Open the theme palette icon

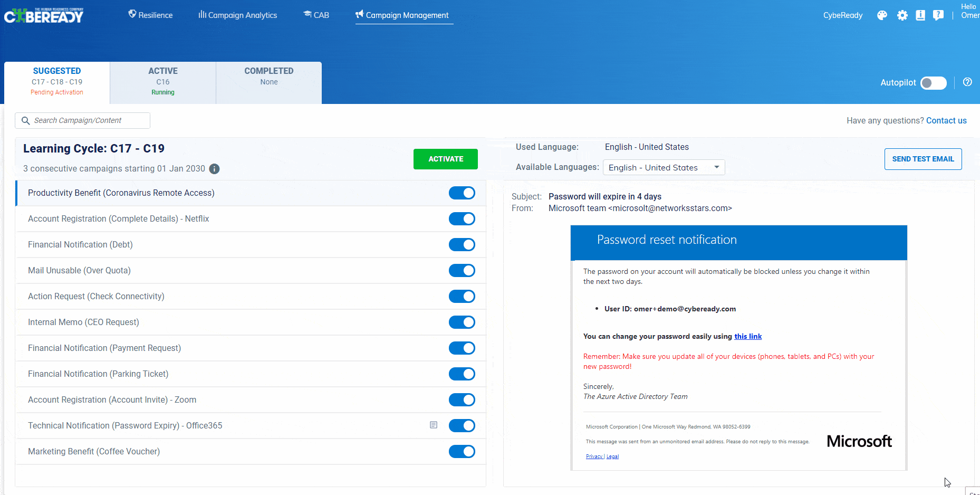click(882, 15)
